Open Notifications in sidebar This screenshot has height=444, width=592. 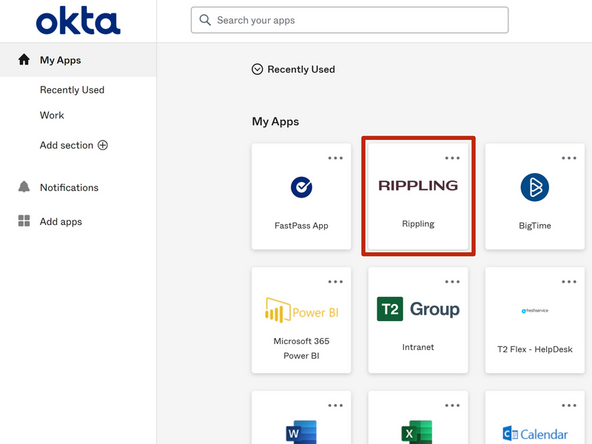tap(69, 187)
